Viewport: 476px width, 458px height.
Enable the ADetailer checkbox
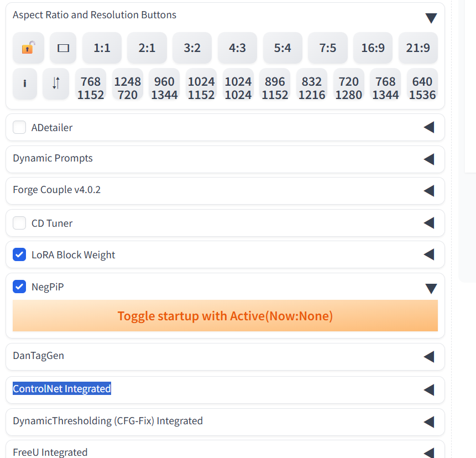(19, 128)
